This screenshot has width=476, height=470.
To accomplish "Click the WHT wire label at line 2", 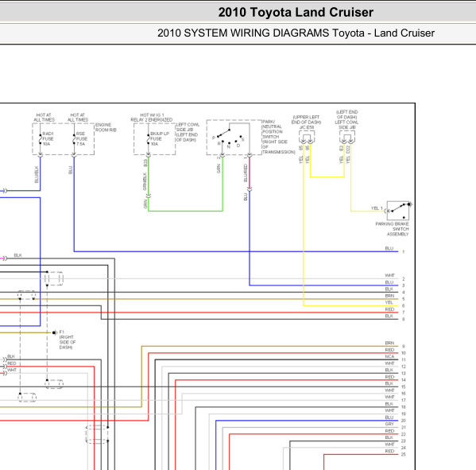I will coord(390,275).
